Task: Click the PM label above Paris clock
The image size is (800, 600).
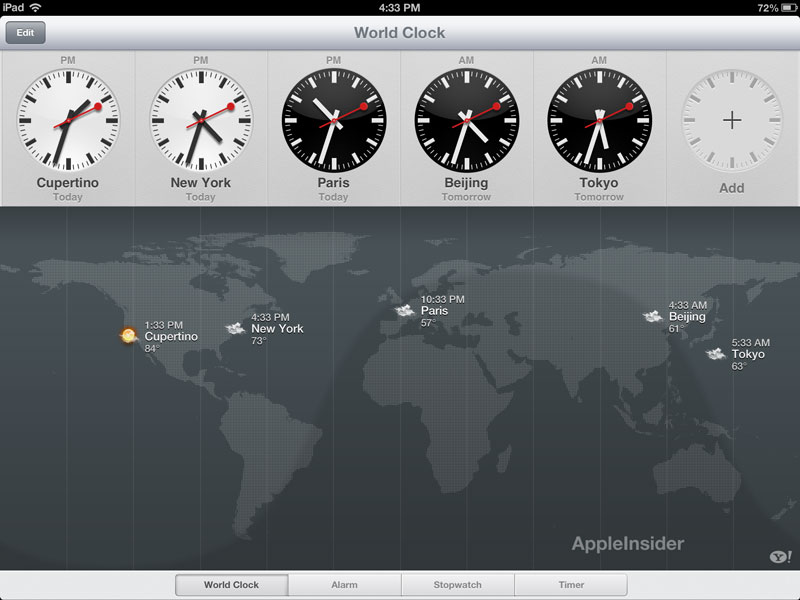Action: click(x=334, y=60)
